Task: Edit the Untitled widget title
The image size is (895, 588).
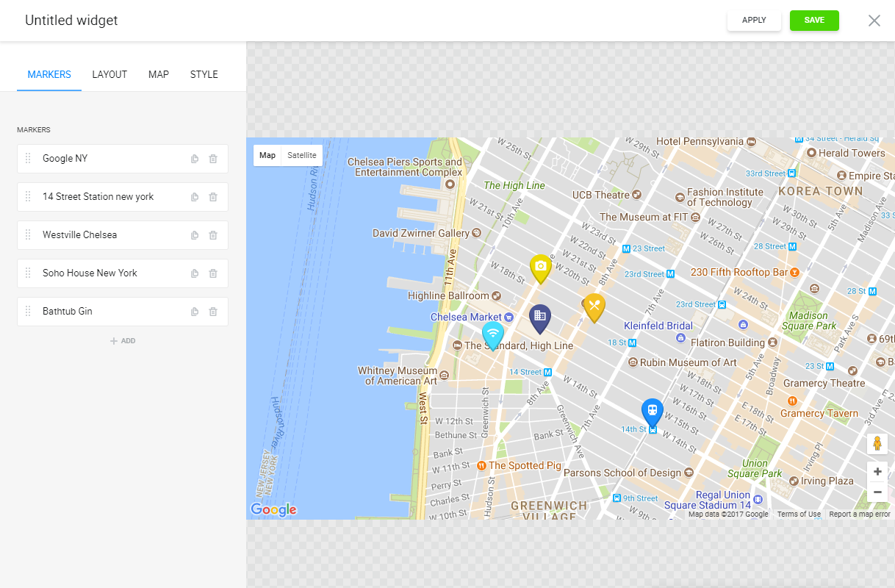Action: pyautogui.click(x=71, y=21)
